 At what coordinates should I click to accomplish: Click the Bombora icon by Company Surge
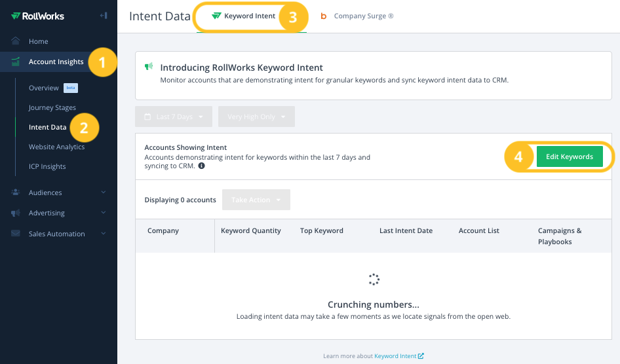[x=324, y=16]
